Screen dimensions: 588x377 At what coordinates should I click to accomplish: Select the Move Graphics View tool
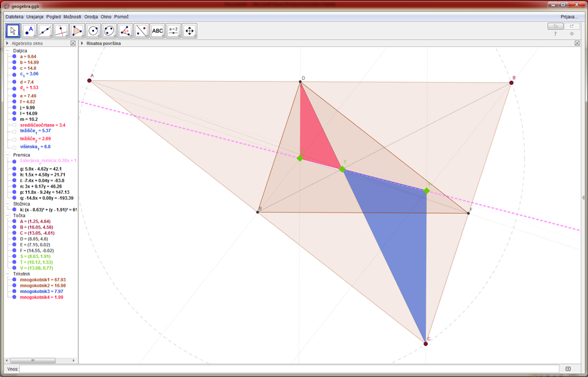[x=190, y=31]
